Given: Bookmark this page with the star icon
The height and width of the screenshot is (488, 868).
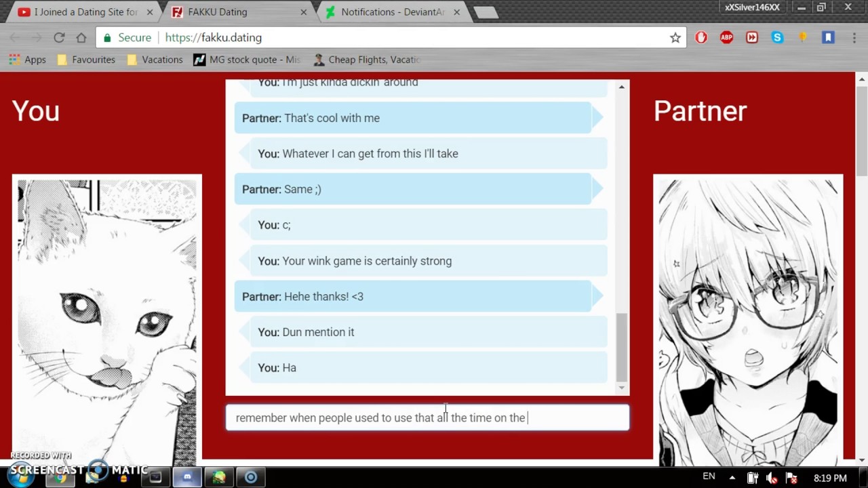Looking at the screenshot, I should click(x=675, y=38).
